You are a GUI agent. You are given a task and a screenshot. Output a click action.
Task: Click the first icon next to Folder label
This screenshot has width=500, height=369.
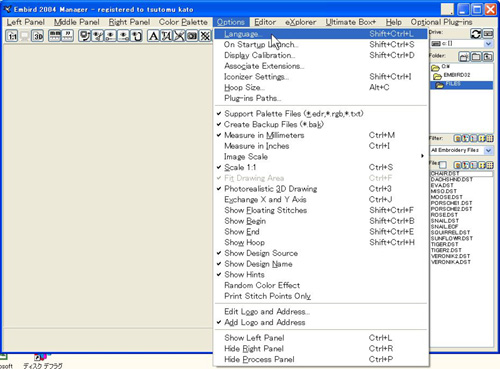[464, 57]
